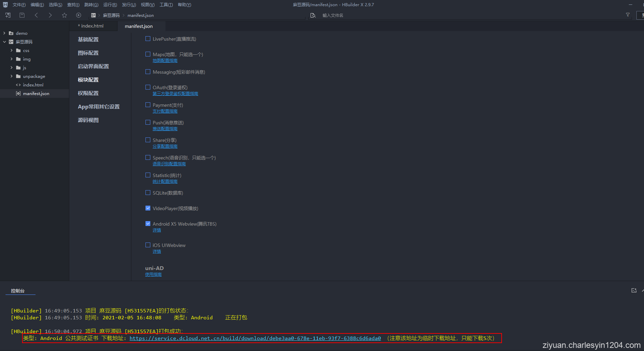The height and width of the screenshot is (351, 644).
Task: Tick the SQLite(数据库) checkbox
Action: [x=148, y=193]
